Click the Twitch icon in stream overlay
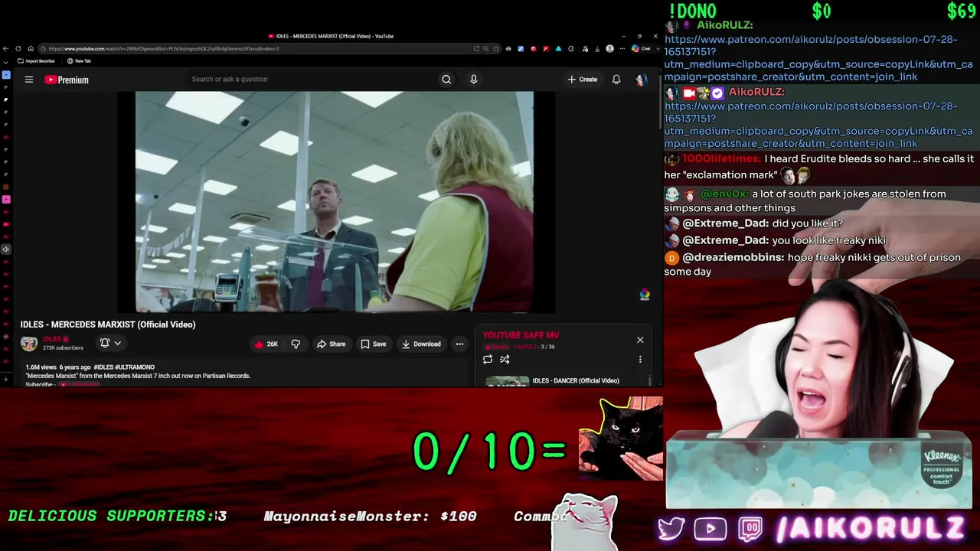The height and width of the screenshot is (551, 980). click(x=750, y=529)
